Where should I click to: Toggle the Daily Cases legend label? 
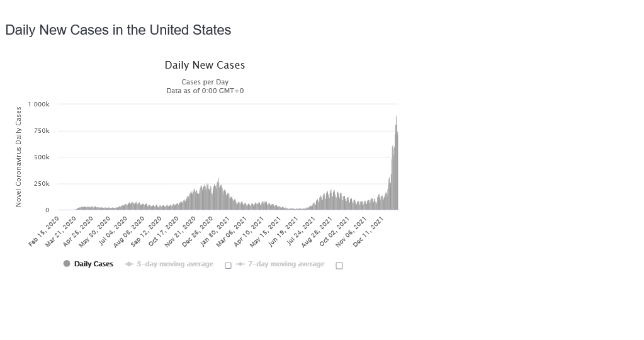[x=94, y=264]
